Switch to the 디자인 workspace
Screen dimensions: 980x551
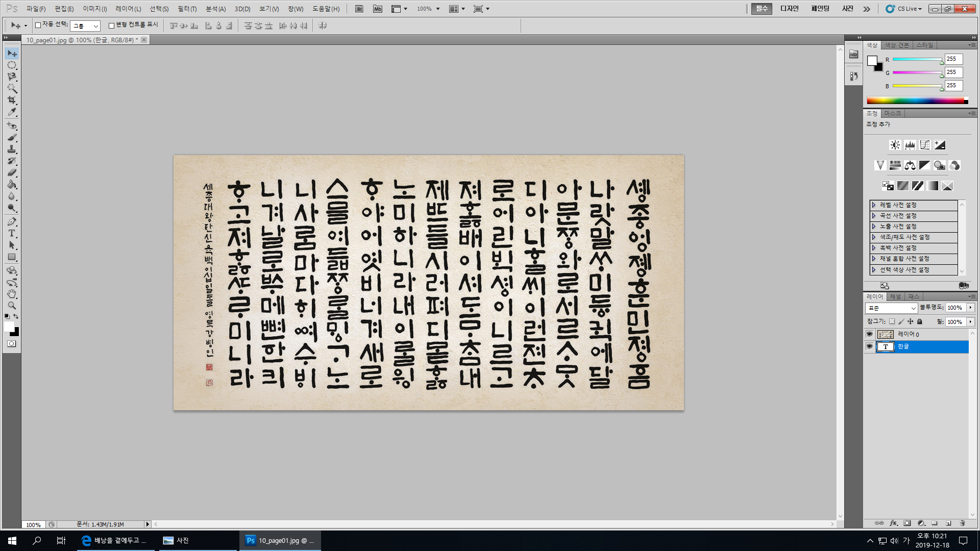(x=789, y=9)
